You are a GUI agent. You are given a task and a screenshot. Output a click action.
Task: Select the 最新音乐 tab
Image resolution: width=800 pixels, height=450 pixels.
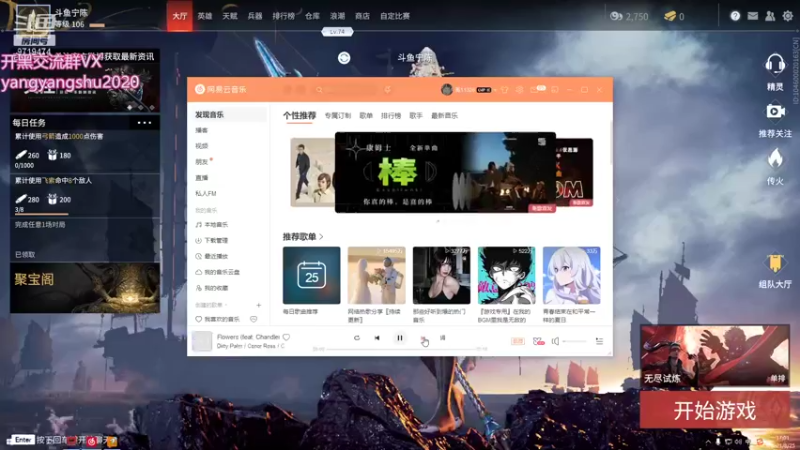coord(444,116)
